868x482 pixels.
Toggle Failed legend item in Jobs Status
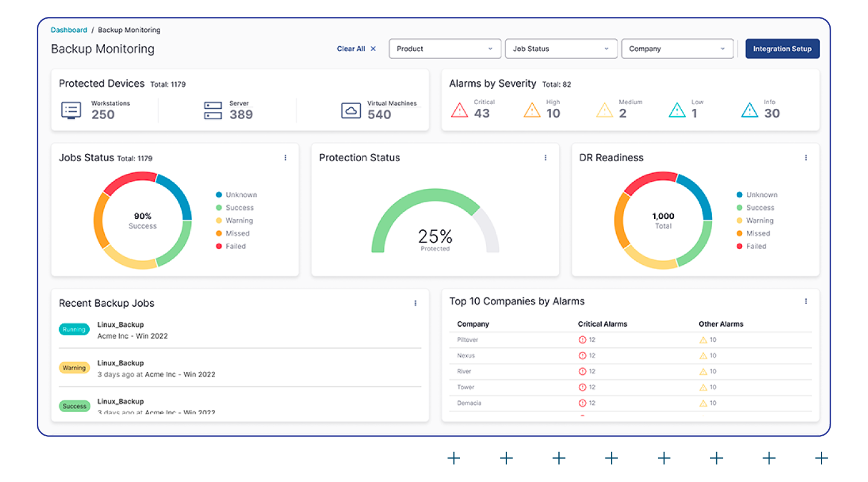pyautogui.click(x=235, y=246)
